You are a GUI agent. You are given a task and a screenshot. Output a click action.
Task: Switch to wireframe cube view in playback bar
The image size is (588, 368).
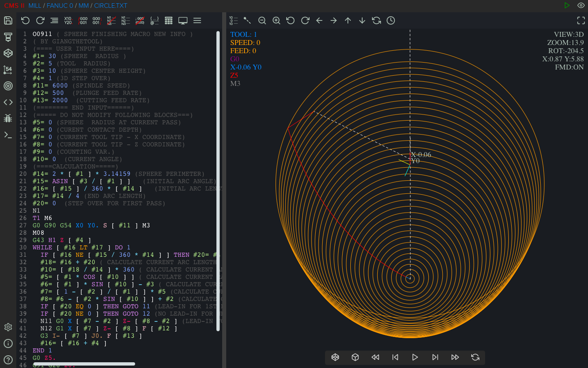click(x=335, y=357)
